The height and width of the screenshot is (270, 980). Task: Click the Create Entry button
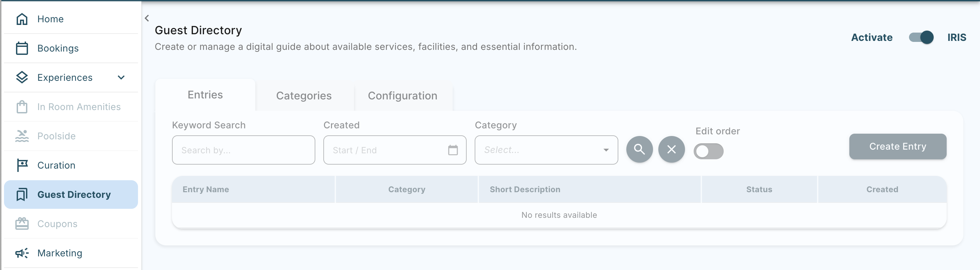897,147
